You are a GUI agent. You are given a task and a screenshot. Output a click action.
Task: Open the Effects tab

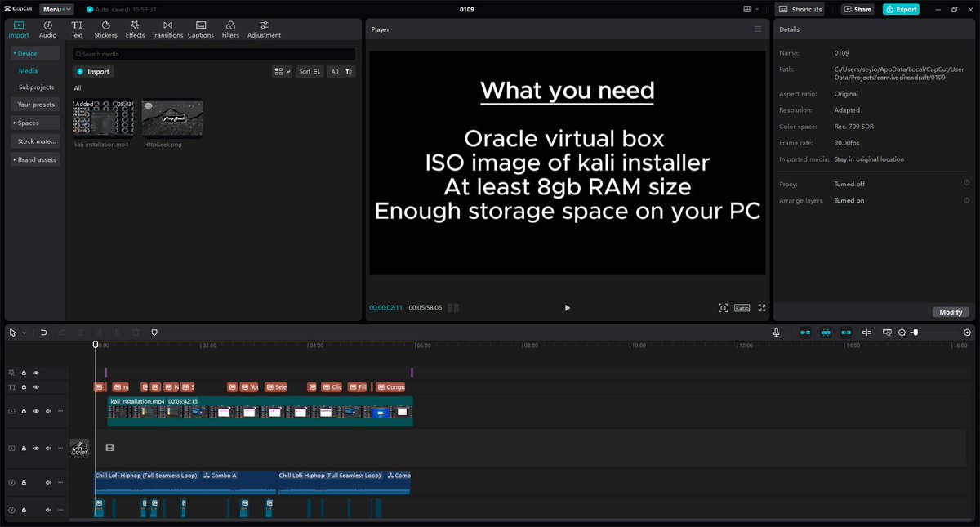click(135, 29)
